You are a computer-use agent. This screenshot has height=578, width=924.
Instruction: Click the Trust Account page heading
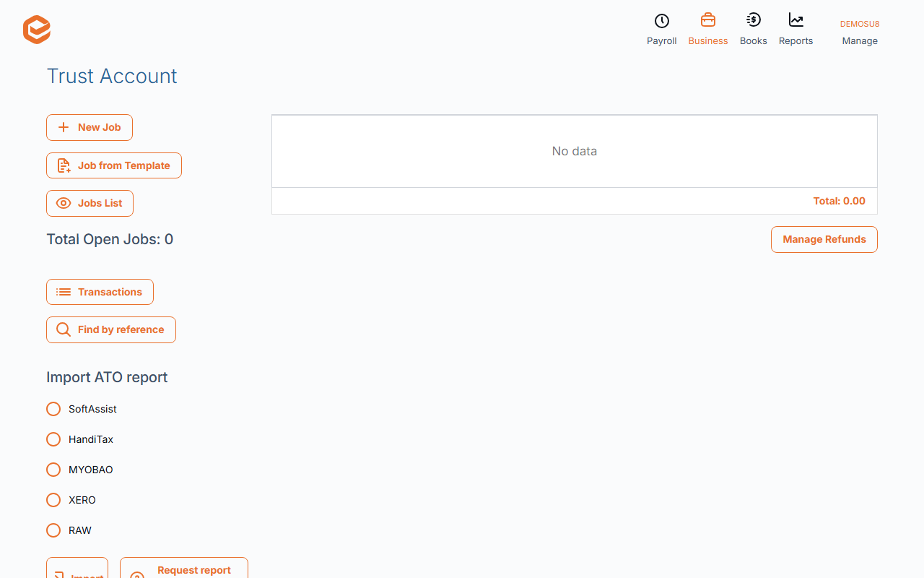(112, 76)
